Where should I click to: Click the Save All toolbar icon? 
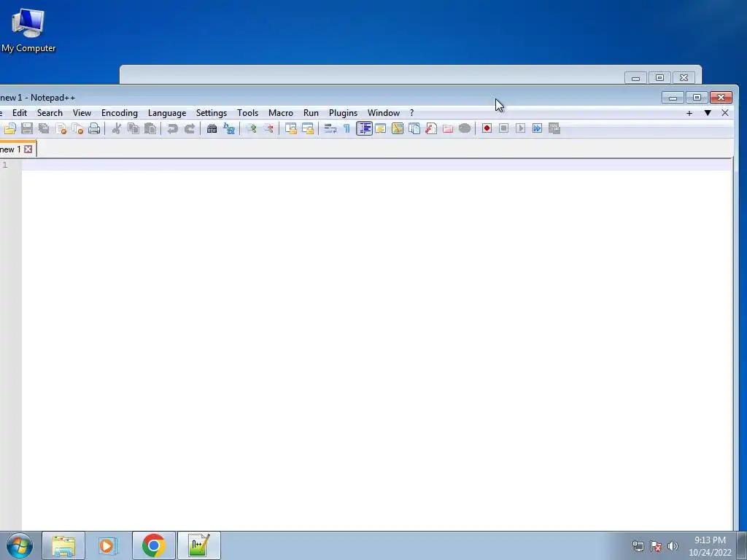pyautogui.click(x=44, y=128)
